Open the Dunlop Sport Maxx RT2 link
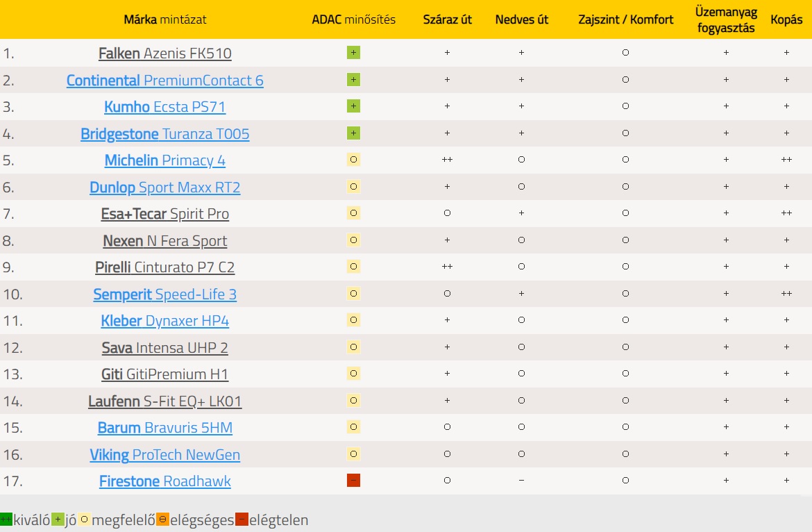Image resolution: width=812 pixels, height=532 pixels. pos(164,187)
